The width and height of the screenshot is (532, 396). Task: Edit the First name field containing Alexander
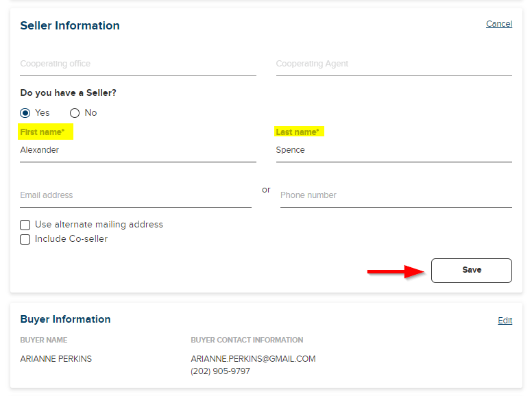[138, 150]
